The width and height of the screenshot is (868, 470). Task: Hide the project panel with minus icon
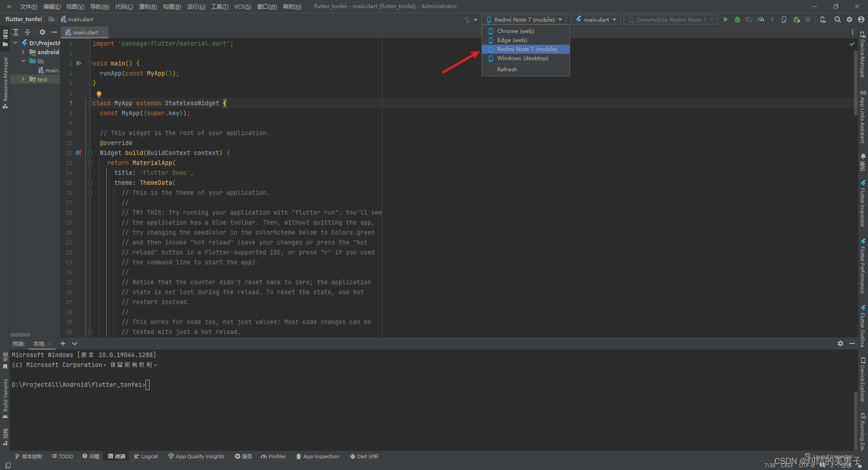tap(54, 32)
